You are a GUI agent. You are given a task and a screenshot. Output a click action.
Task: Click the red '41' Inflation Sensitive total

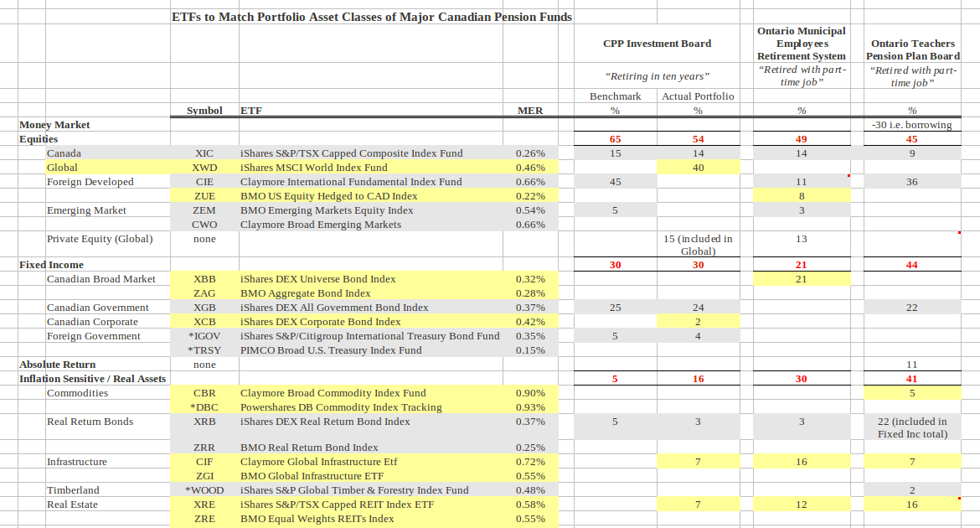(x=912, y=379)
